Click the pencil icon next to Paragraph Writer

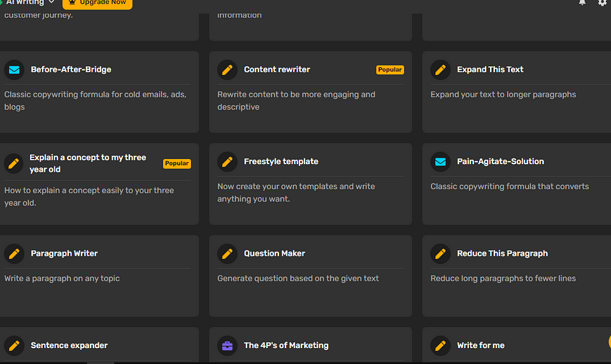tap(14, 253)
